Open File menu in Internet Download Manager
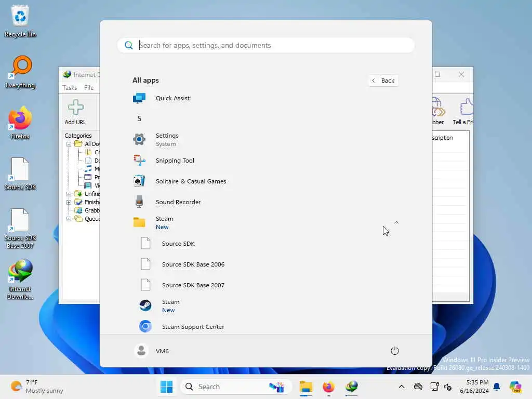This screenshot has width=532, height=399. click(89, 87)
